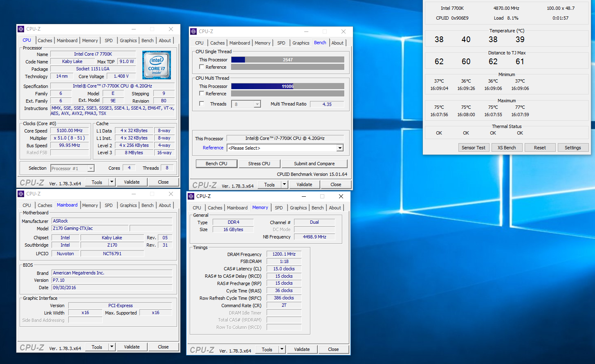Click the CAS# Latency value 15.0 clocks
The height and width of the screenshot is (364, 595).
(x=284, y=269)
